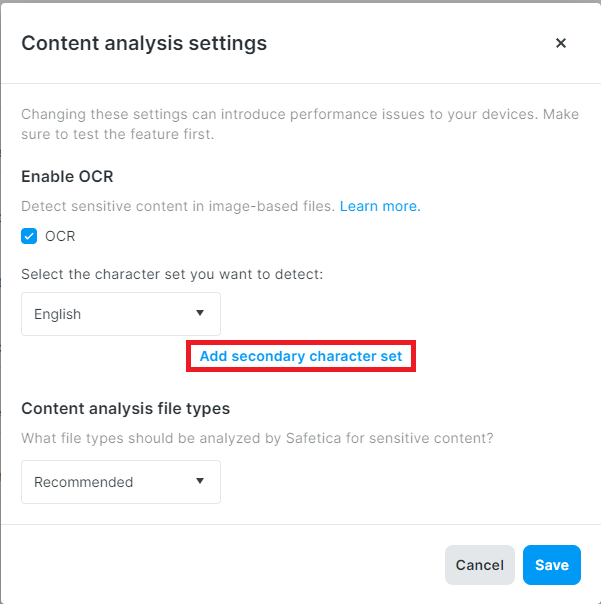
Task: Click the arrow beside English
Action: tap(200, 313)
